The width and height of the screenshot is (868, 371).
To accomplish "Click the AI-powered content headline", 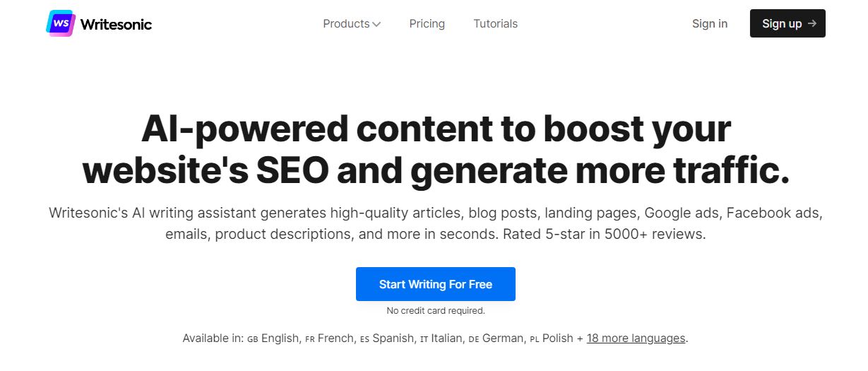I will (x=436, y=150).
